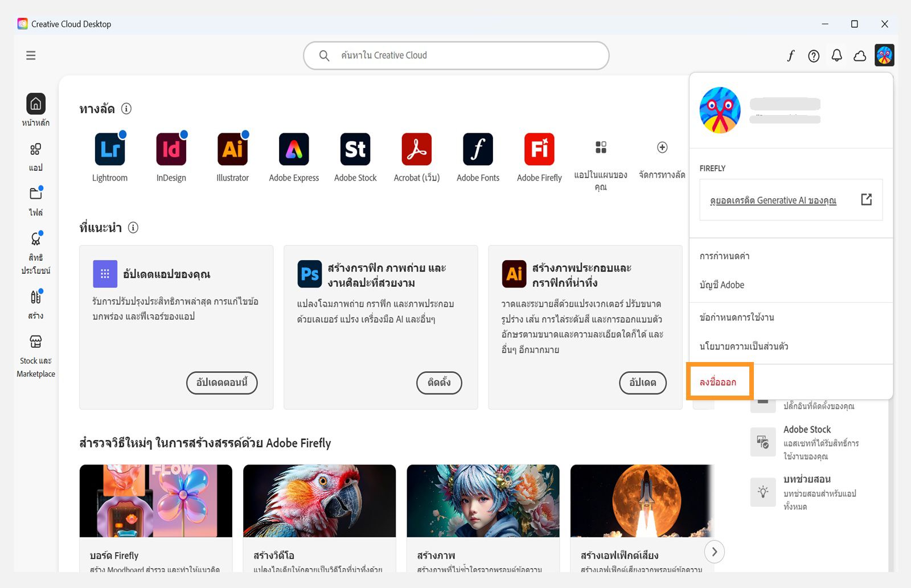Click the ติดตั้ง button on Photoshop card
The image size is (911, 588).
click(x=439, y=383)
